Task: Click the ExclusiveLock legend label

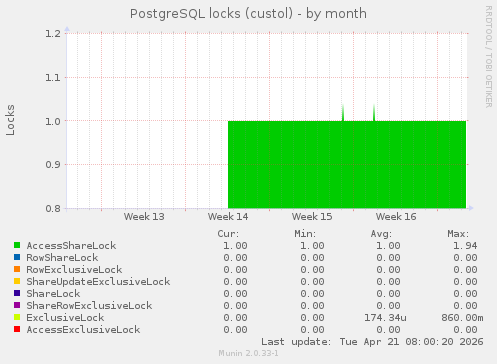Action: 65,318
